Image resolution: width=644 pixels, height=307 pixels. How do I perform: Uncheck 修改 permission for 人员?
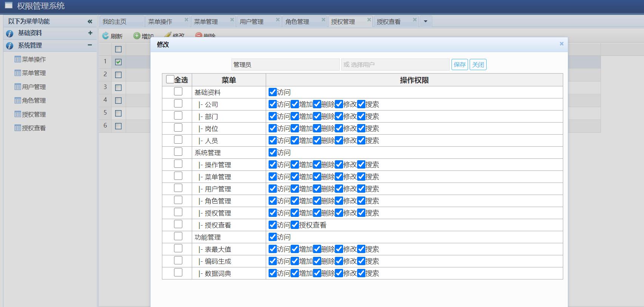point(339,140)
